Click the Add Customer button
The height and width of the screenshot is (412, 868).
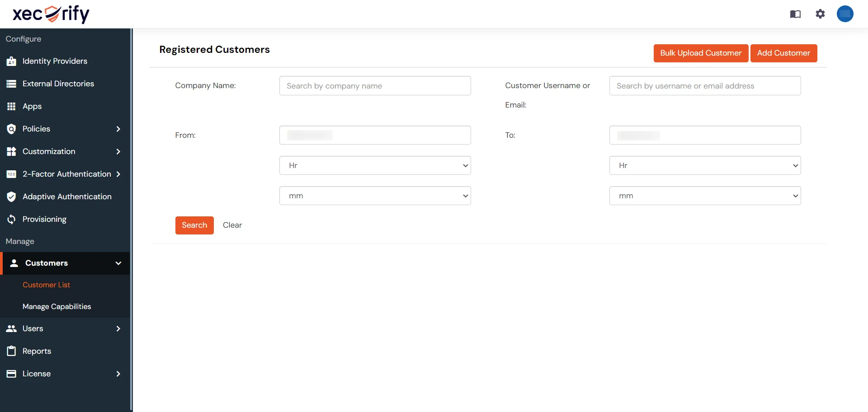coord(783,53)
